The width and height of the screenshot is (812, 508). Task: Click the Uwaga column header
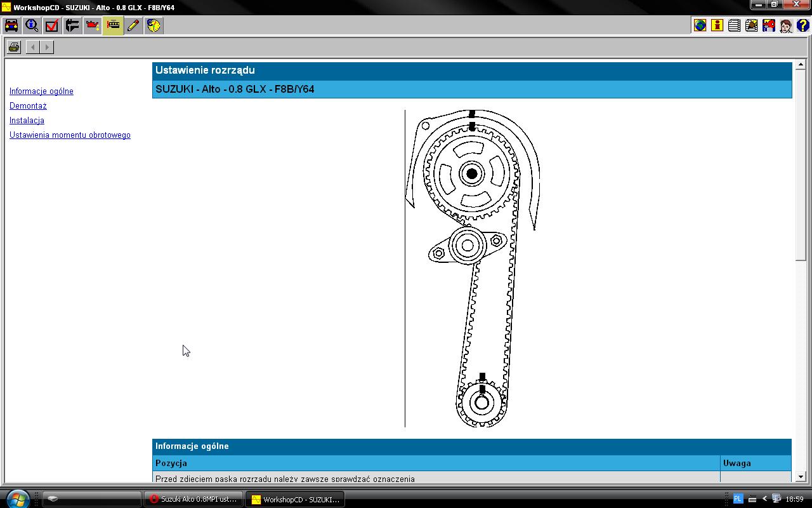[x=756, y=463]
